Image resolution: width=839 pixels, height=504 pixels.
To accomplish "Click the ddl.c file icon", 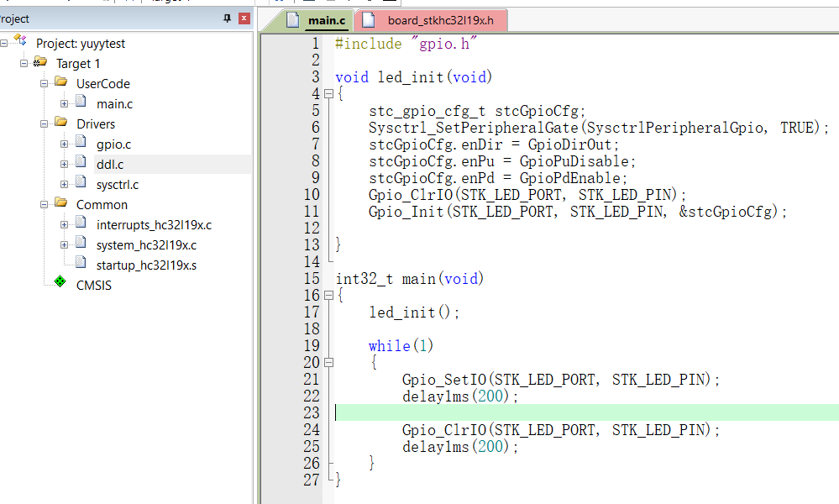I will (x=81, y=161).
